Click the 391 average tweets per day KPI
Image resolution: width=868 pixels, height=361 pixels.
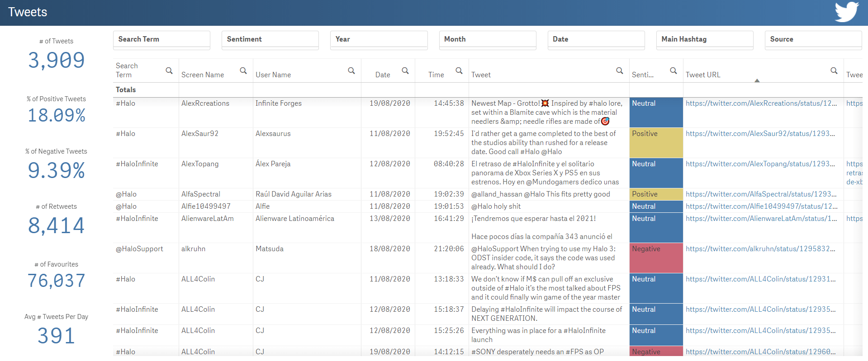coord(57,336)
